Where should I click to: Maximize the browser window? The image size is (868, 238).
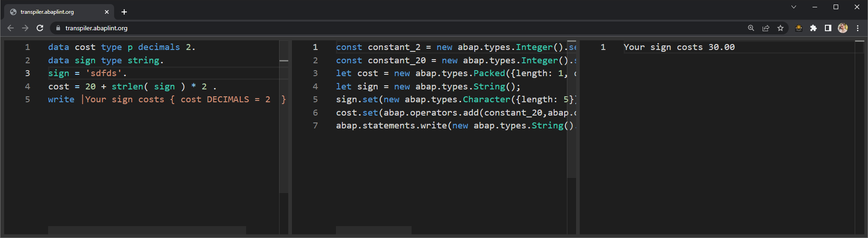click(x=836, y=7)
